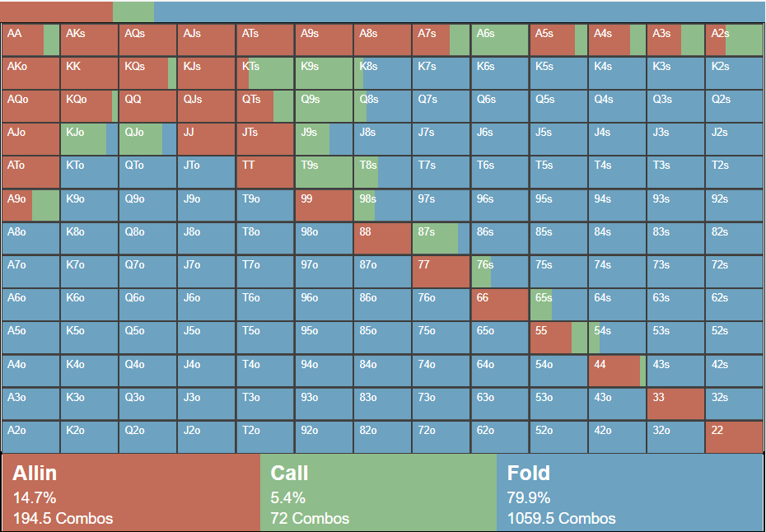Select the A9o hand cell
This screenshot has height=532, width=766.
(x=30, y=205)
